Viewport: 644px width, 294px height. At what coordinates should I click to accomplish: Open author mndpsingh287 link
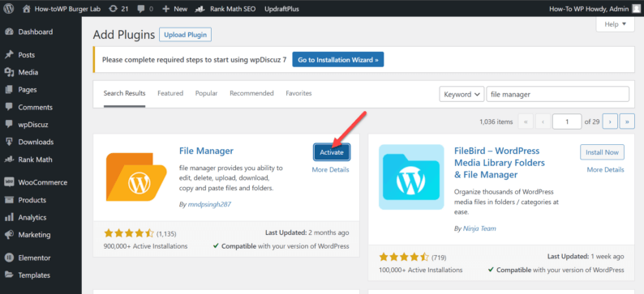[209, 204]
